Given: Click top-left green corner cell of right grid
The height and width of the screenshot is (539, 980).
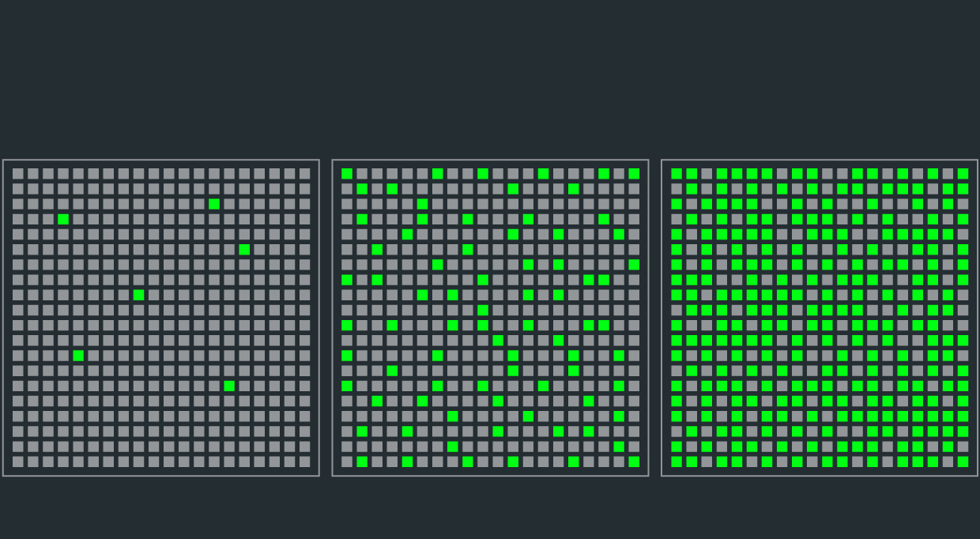Looking at the screenshot, I should 677,174.
